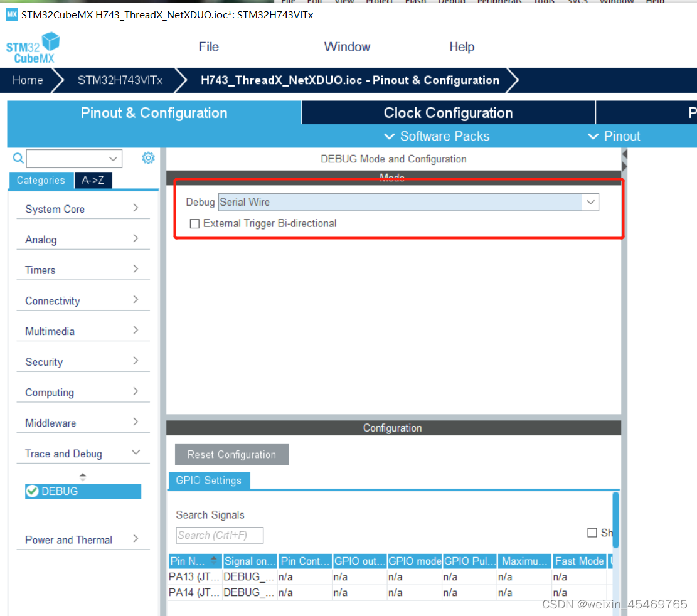
Task: Open the Pinout dropdown menu
Action: pos(614,137)
